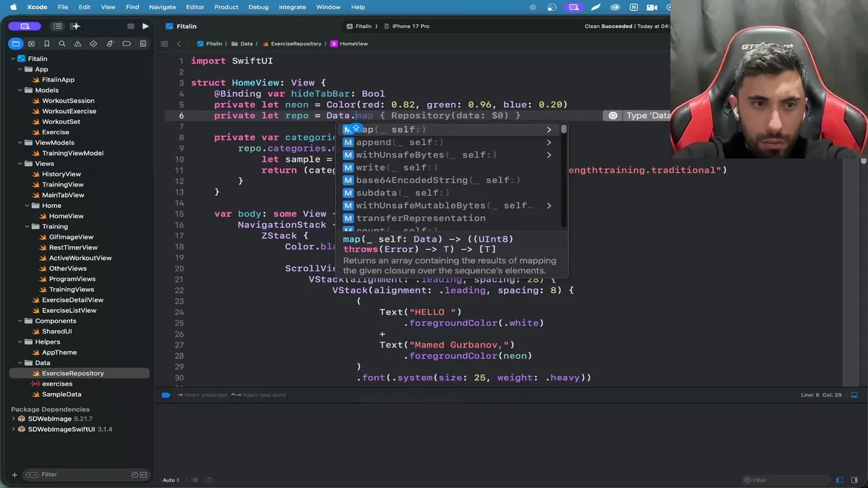Collapse the Models folder
This screenshot has height=488, width=868.
(x=20, y=90)
